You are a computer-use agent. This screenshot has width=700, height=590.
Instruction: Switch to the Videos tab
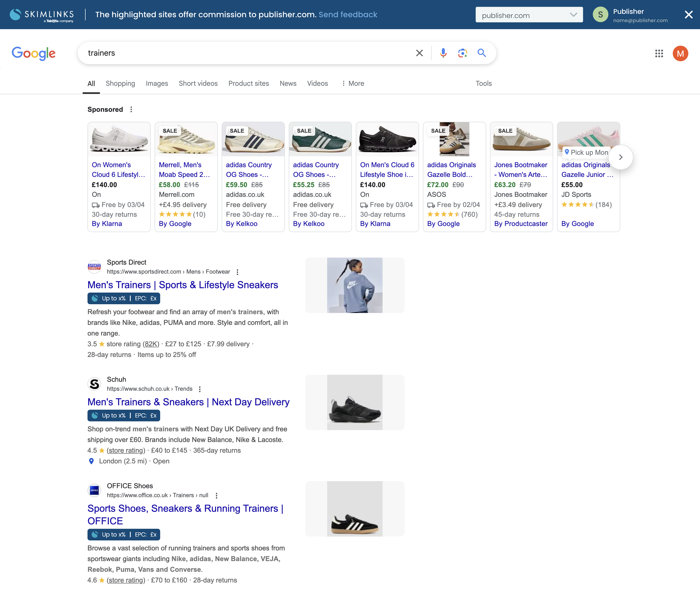[317, 83]
